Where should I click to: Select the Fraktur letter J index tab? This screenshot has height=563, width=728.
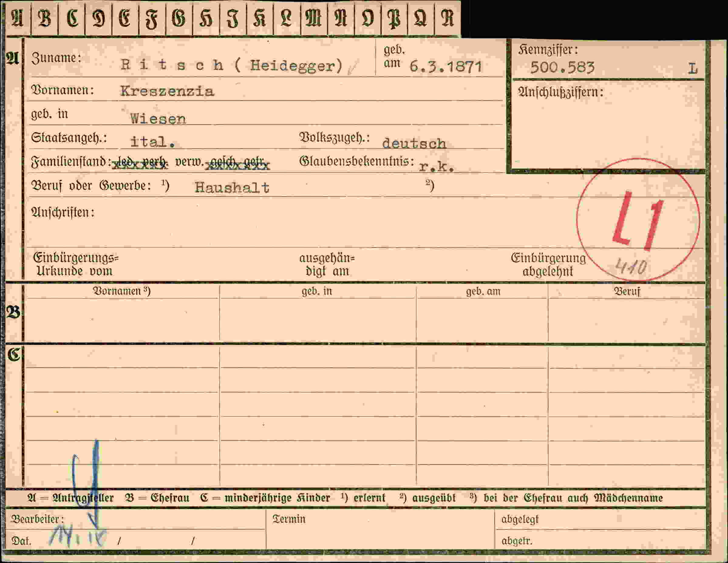point(233,18)
